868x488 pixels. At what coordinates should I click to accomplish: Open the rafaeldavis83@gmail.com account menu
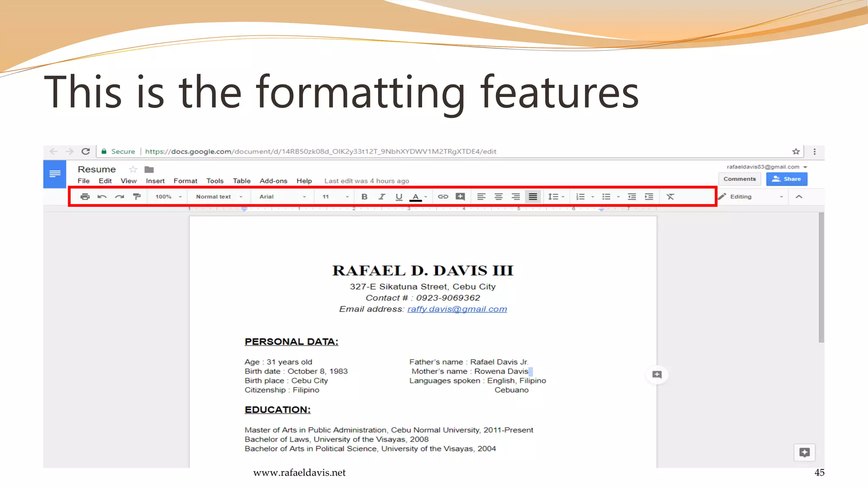[767, 167]
